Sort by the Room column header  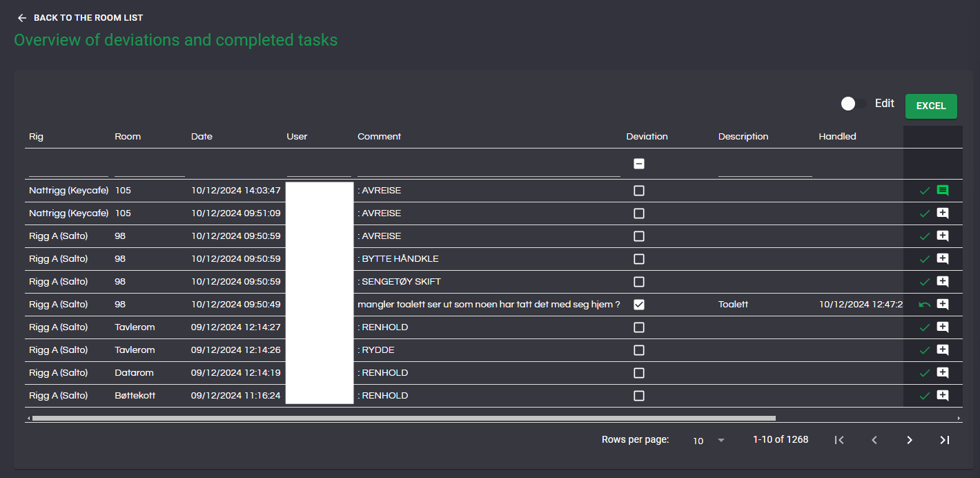click(128, 137)
